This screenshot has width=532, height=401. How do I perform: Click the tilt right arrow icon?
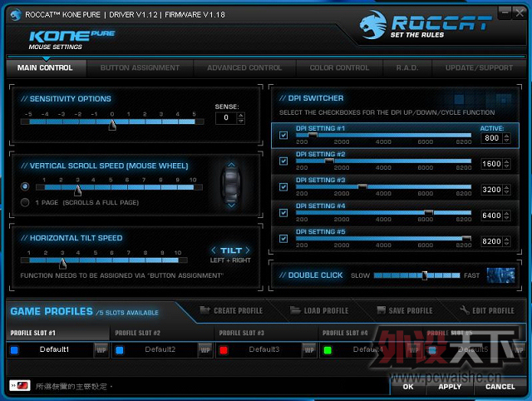pyautogui.click(x=248, y=250)
